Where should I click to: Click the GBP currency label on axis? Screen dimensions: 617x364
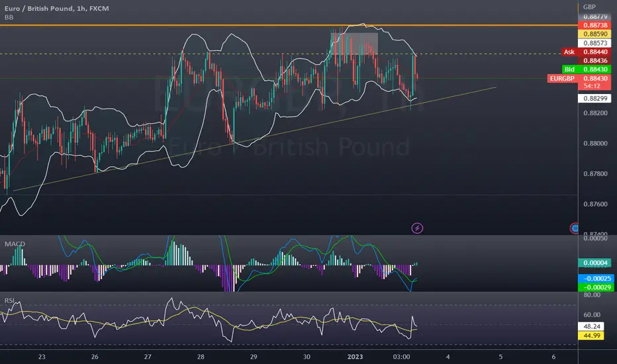click(x=589, y=7)
